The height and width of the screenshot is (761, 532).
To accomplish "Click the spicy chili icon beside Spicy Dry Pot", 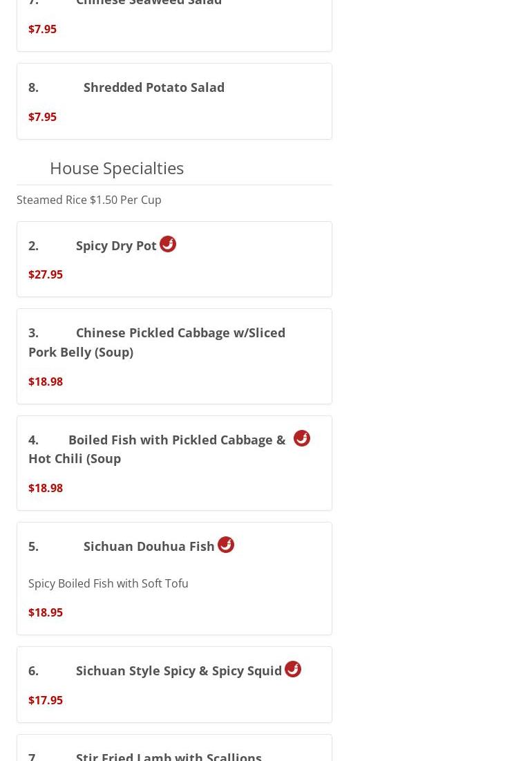I will click(168, 243).
